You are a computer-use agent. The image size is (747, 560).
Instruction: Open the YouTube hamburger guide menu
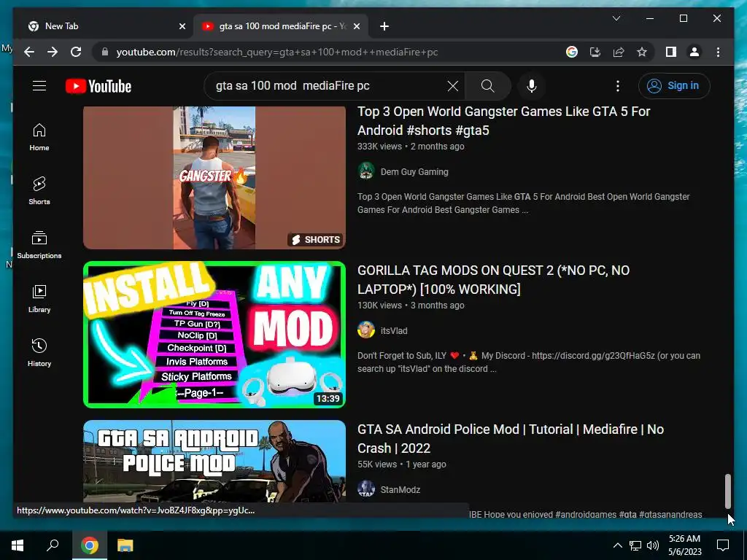click(x=39, y=86)
